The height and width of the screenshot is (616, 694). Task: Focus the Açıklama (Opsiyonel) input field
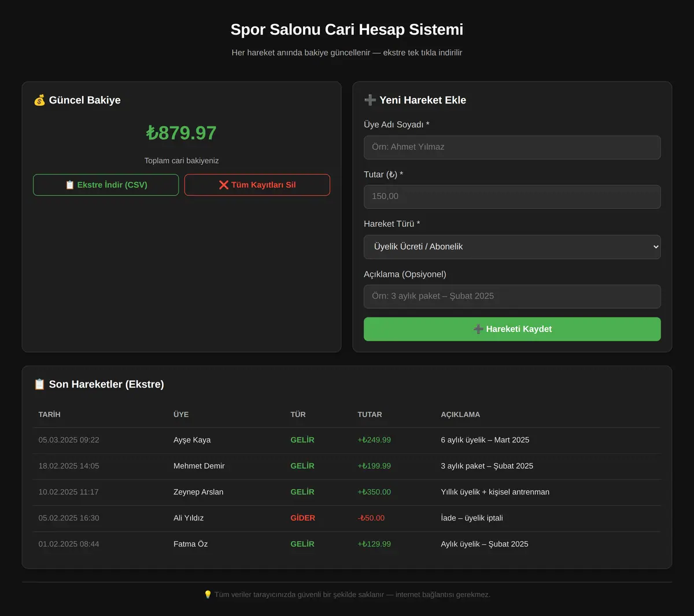pyautogui.click(x=512, y=296)
